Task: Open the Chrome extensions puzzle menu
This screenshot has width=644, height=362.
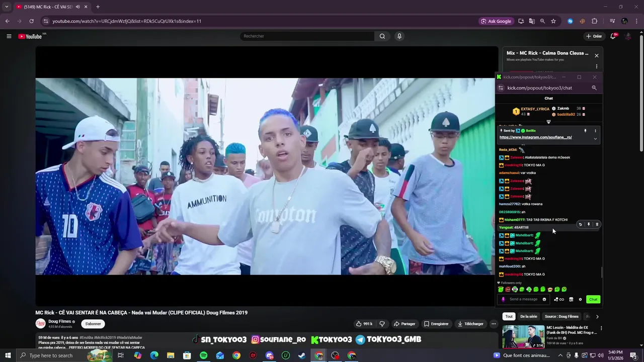Action: pyautogui.click(x=594, y=21)
